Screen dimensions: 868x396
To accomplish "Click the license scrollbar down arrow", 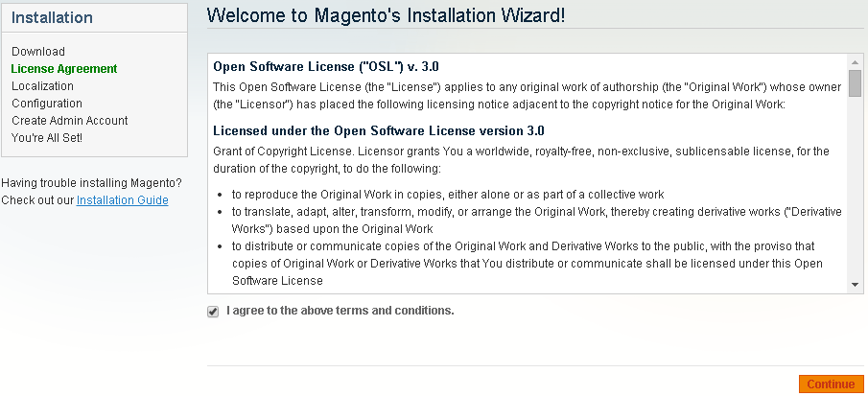I will 855,285.
